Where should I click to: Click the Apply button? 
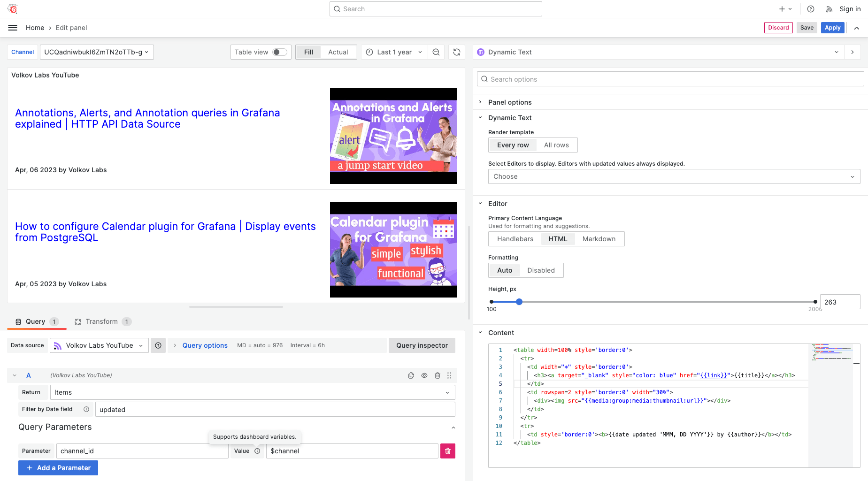pyautogui.click(x=832, y=28)
